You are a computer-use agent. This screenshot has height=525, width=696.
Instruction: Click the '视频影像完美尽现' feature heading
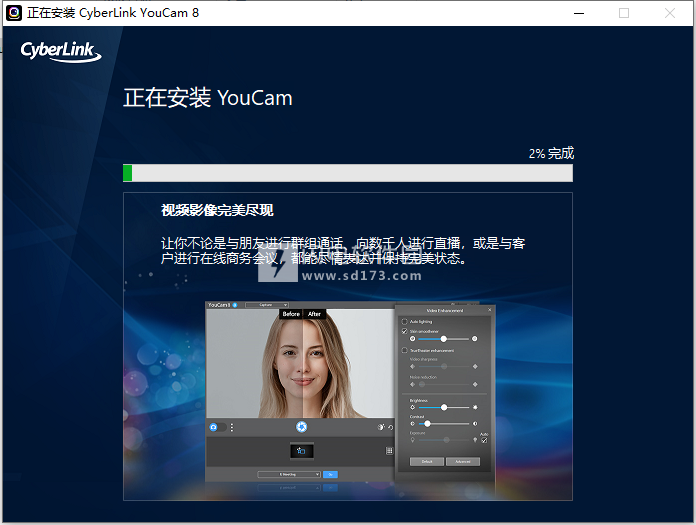click(217, 210)
